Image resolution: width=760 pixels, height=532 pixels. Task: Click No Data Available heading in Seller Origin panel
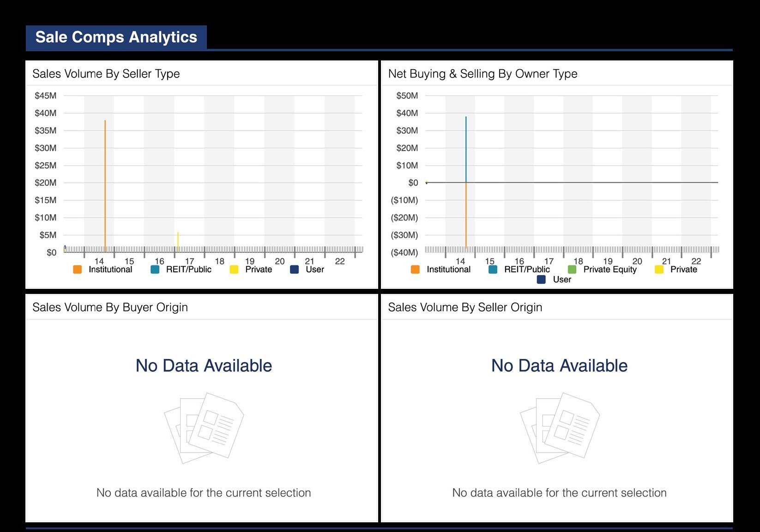559,365
